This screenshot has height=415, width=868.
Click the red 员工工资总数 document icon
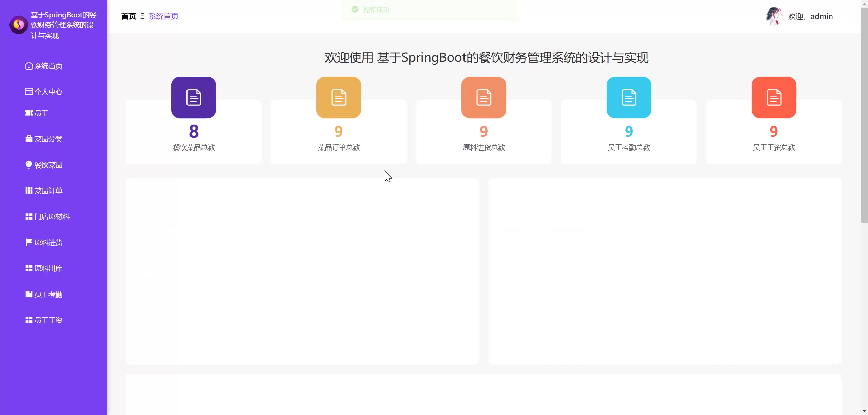(774, 97)
